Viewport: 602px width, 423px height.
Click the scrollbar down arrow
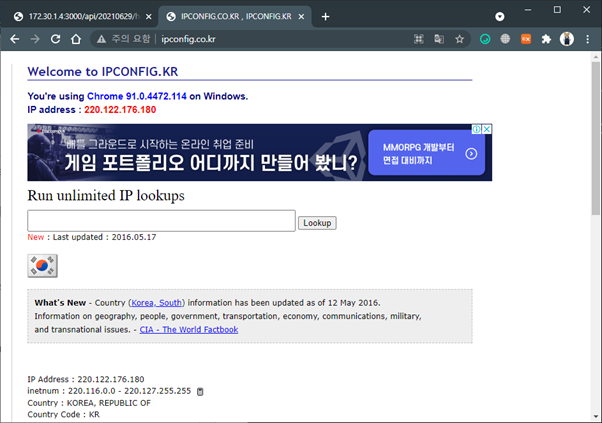click(x=595, y=416)
